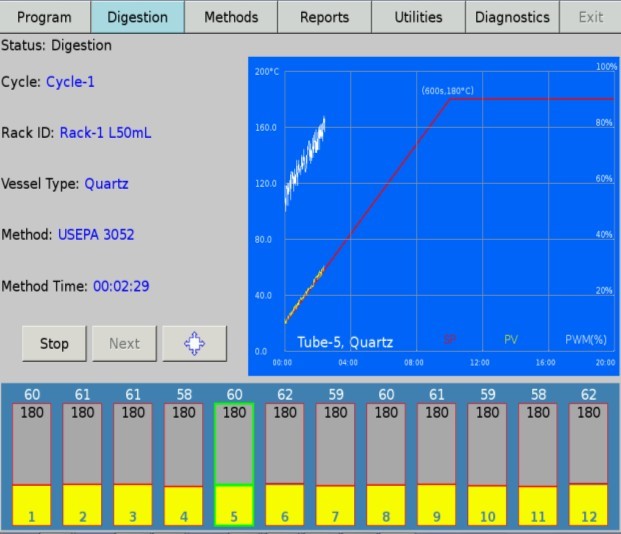Select the Digestion tab

(137, 17)
